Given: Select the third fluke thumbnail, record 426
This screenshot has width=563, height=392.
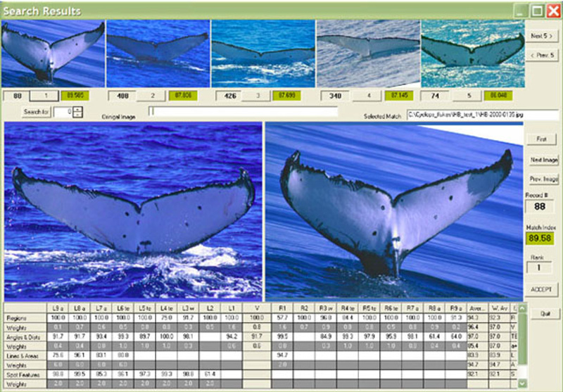Looking at the screenshot, I should pyautogui.click(x=262, y=53).
